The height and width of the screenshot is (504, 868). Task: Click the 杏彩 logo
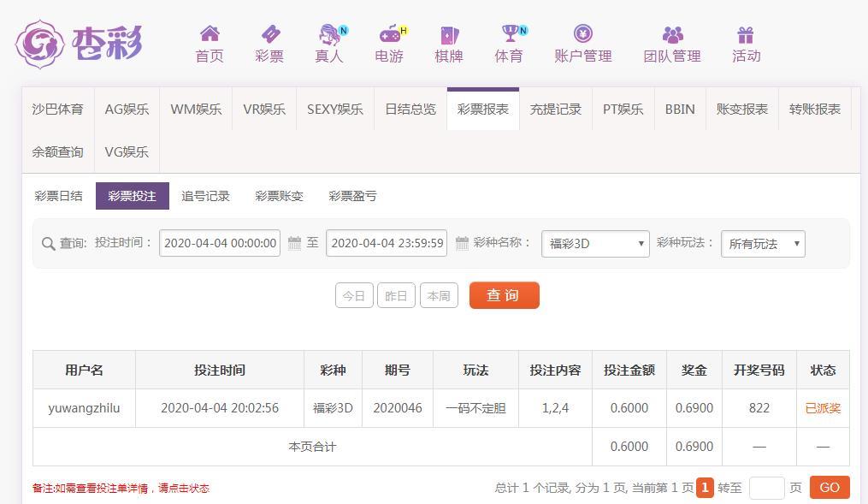pyautogui.click(x=79, y=44)
